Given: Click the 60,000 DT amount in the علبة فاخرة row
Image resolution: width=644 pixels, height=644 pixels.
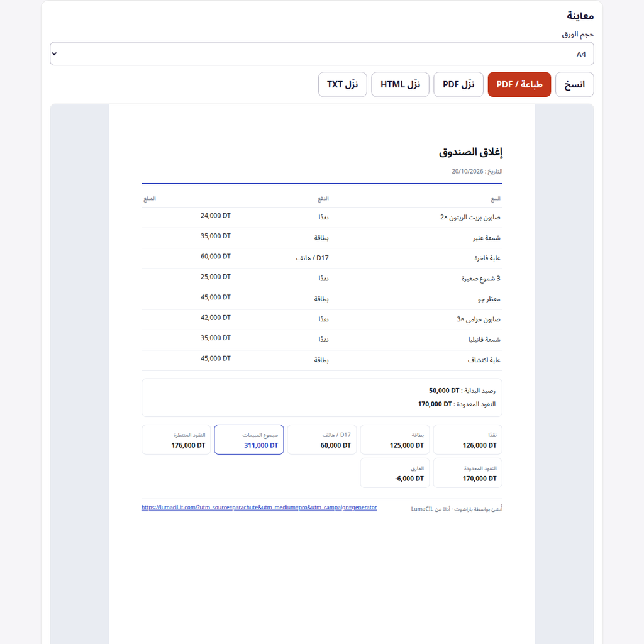Looking at the screenshot, I should point(216,257).
